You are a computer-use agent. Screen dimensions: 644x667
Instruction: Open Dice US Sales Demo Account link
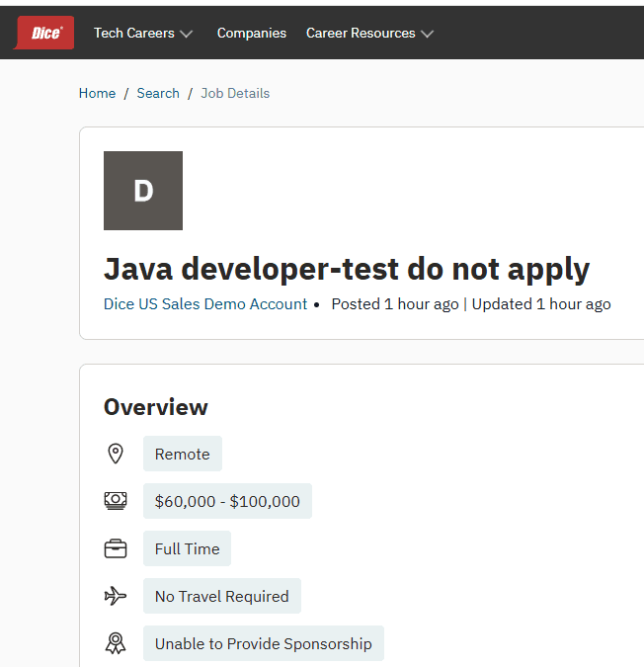click(205, 304)
